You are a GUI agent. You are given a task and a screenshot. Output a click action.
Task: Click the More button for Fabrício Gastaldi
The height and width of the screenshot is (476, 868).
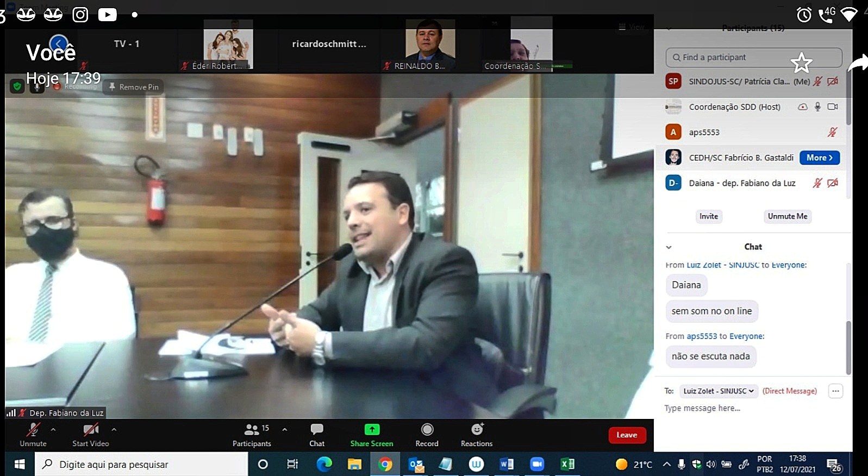pos(819,158)
